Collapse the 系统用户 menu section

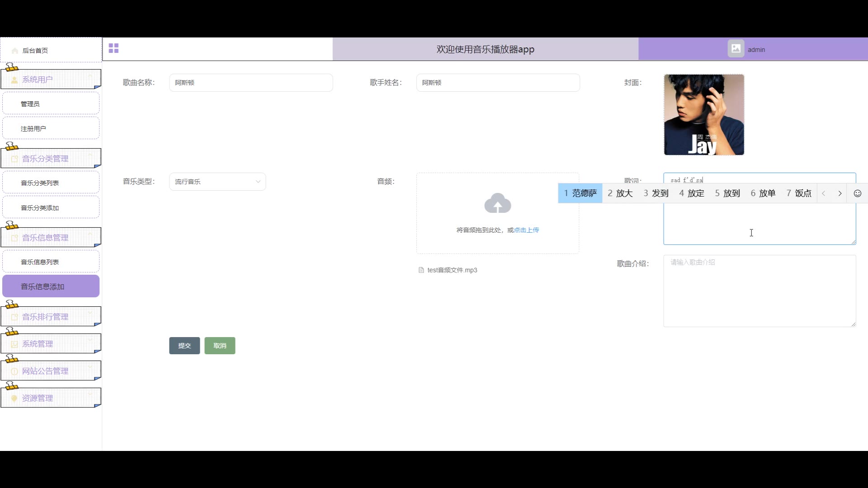[x=51, y=80]
